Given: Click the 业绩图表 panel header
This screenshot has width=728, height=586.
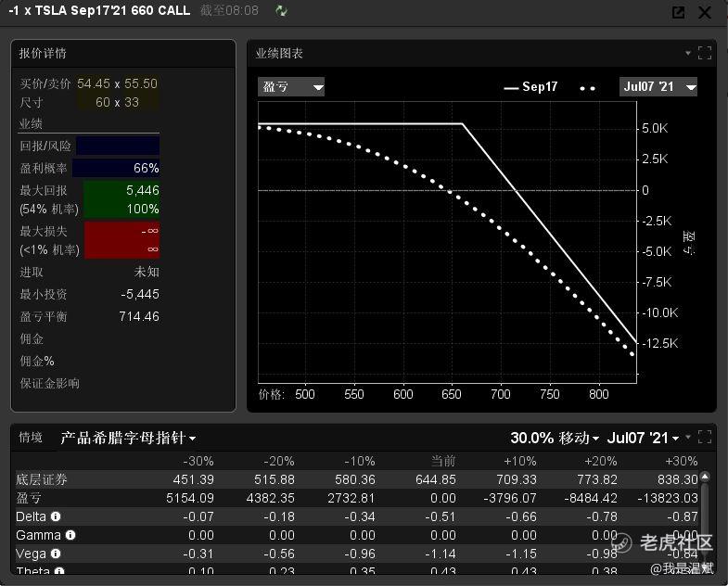Looking at the screenshot, I should (x=481, y=54).
